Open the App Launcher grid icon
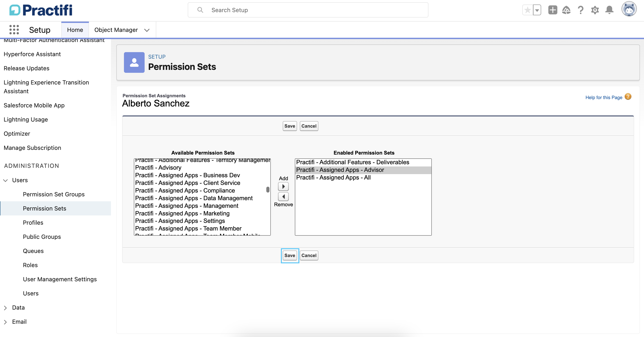 14,30
